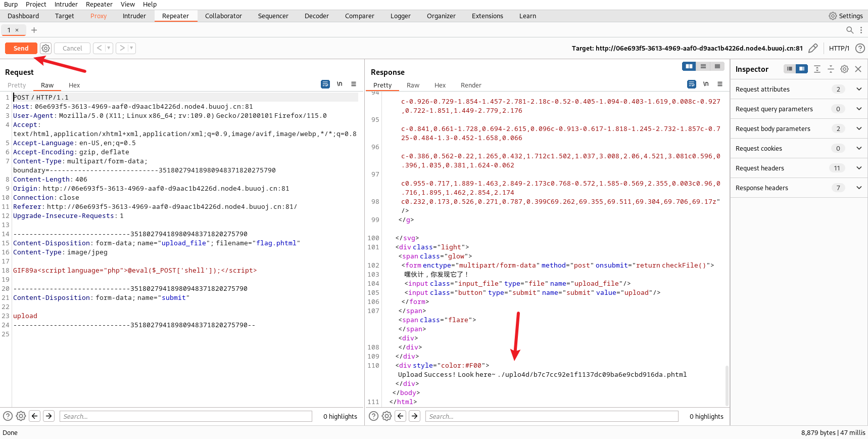Jump to previous response search match
868x439 pixels.
[x=400, y=416]
